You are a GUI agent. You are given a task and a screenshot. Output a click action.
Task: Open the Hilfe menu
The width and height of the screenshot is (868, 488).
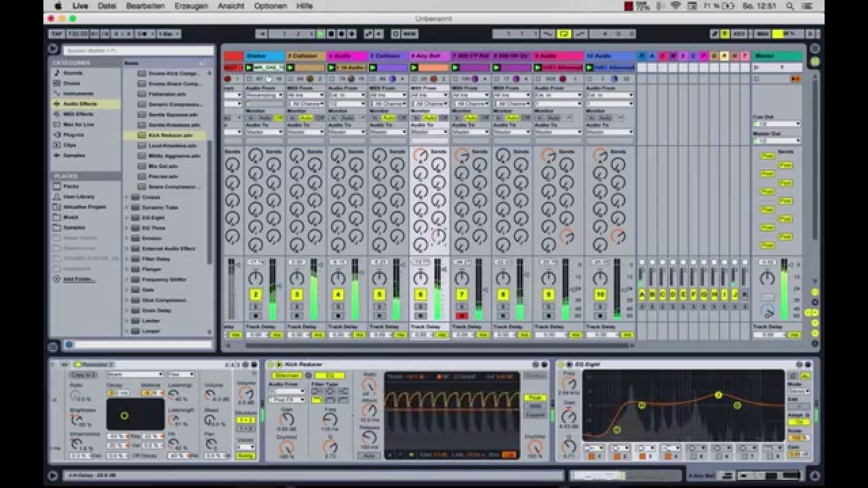[304, 6]
